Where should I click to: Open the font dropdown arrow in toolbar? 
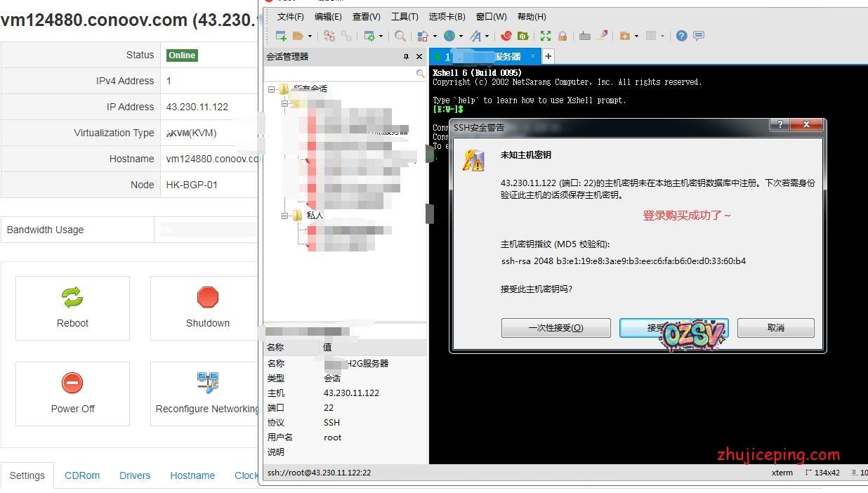coord(489,37)
